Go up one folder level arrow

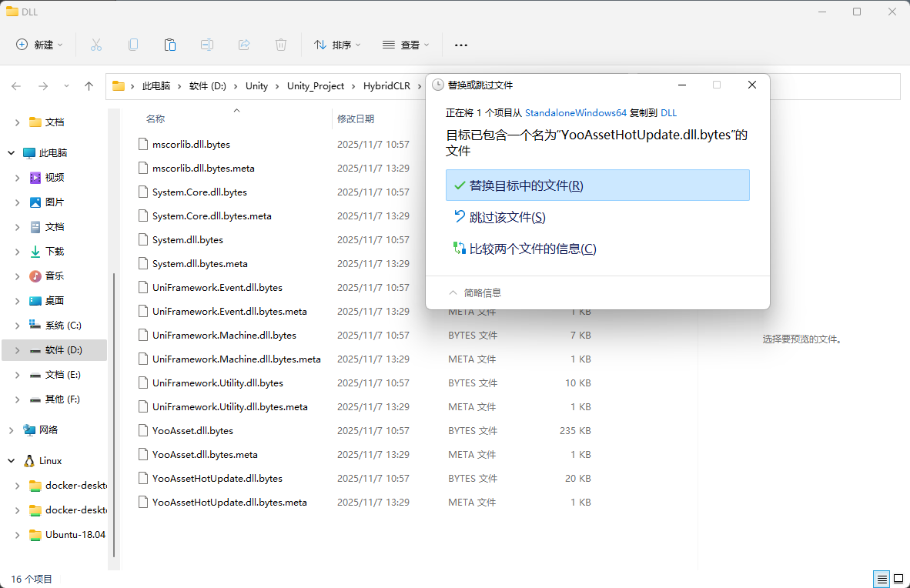[89, 86]
